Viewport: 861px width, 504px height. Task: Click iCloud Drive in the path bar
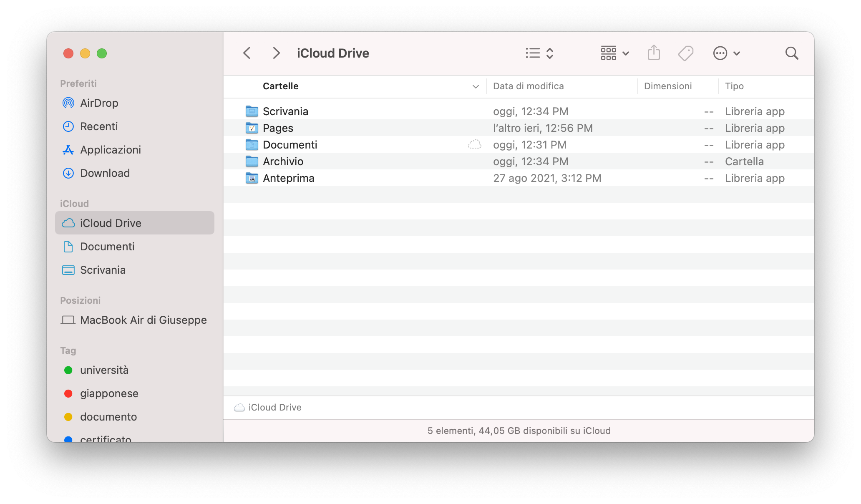274,407
